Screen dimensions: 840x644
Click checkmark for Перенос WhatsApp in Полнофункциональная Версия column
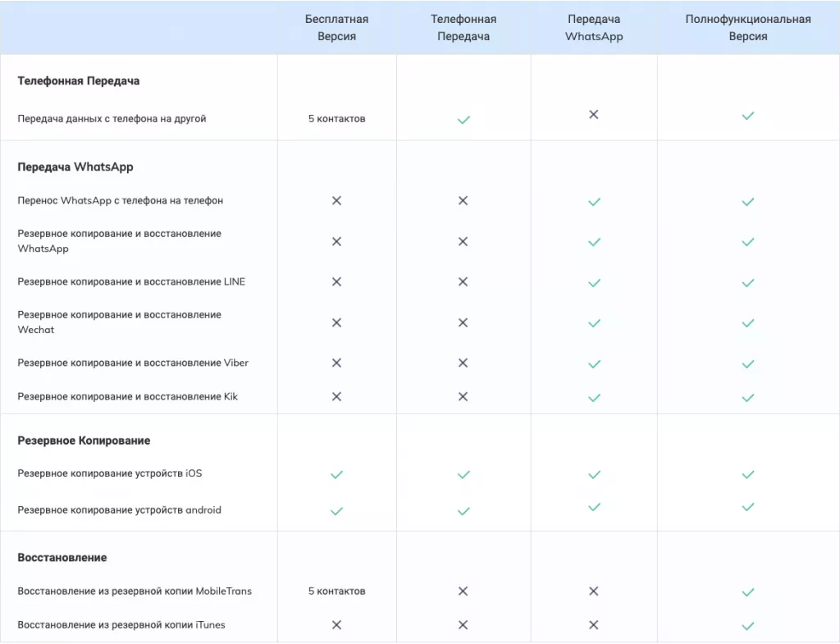pyautogui.click(x=747, y=202)
